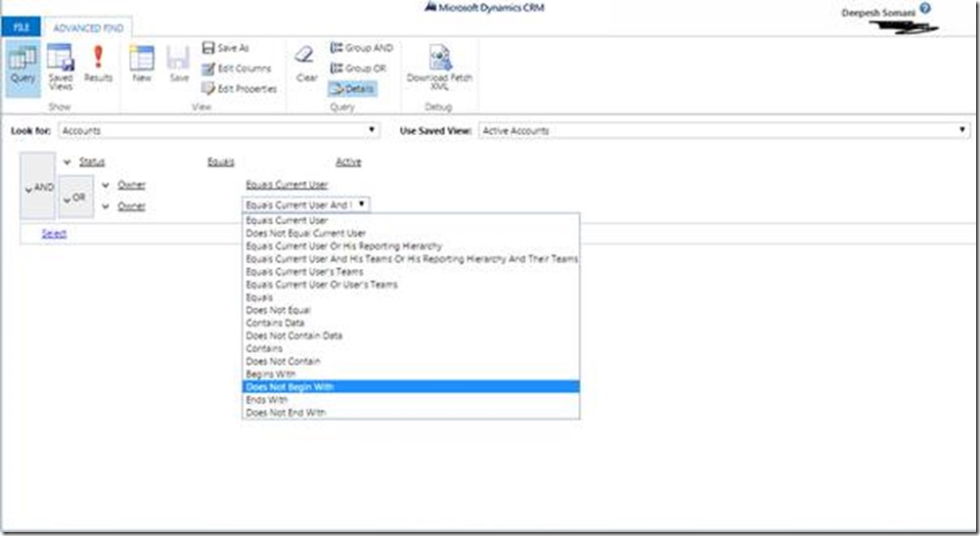Open the Look for Accounts dropdown
The height and width of the screenshot is (536, 980).
pos(218,130)
